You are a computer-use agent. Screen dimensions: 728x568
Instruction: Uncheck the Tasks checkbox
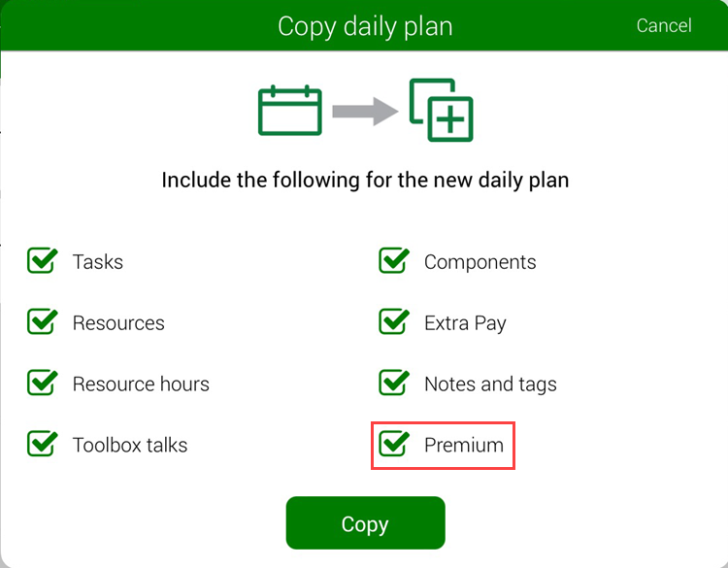coord(42,261)
